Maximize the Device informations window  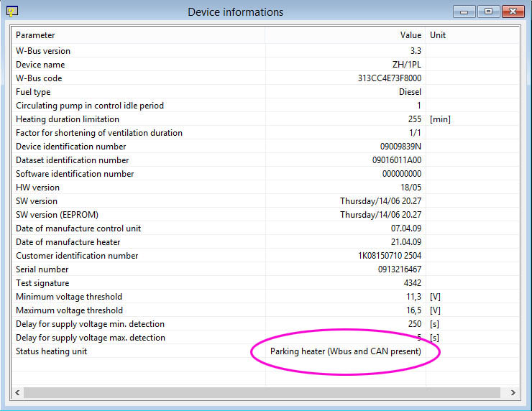tap(488, 11)
